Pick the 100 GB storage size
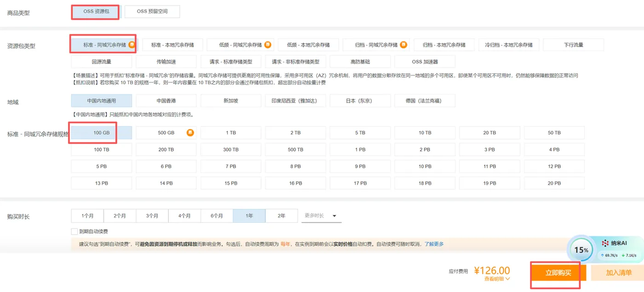 (101, 133)
